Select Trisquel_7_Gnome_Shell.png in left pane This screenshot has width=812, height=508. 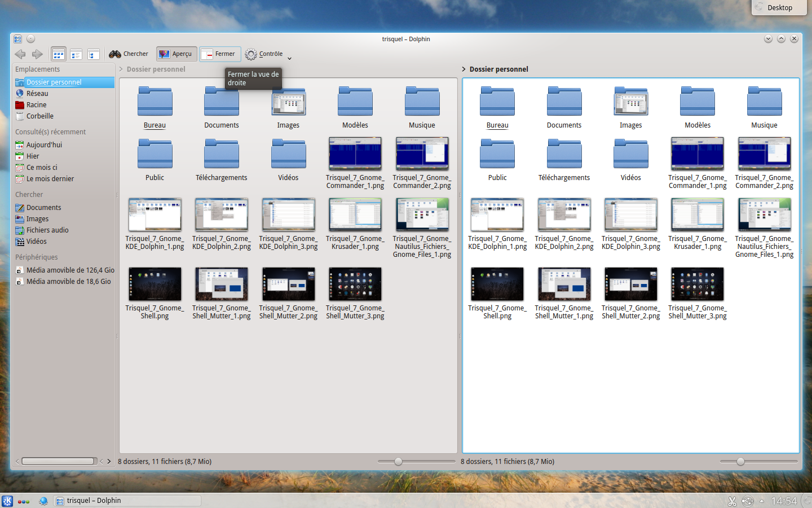[155, 294]
